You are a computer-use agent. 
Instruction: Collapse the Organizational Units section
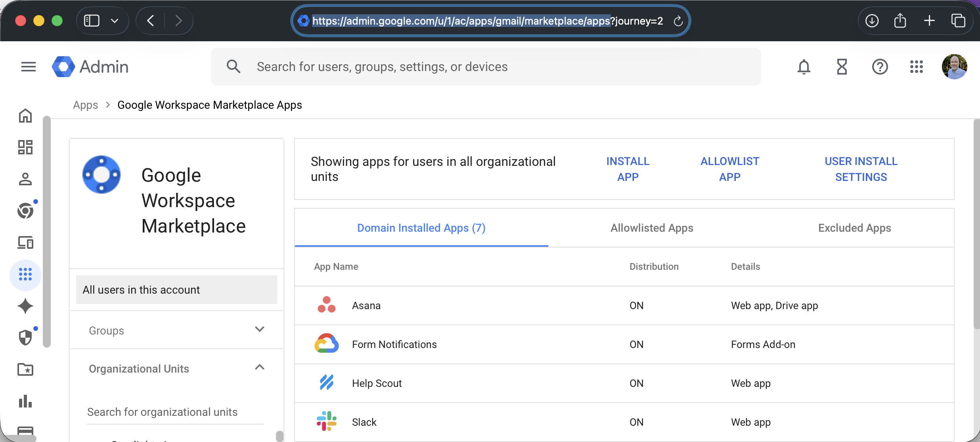point(259,367)
